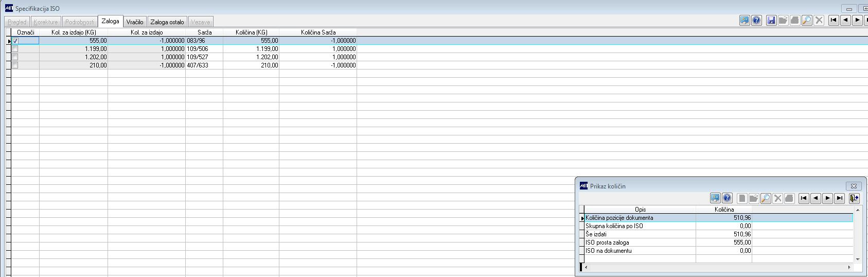Go to previous record in main toolbar
Screen dimensions: 868x277
[845, 21]
